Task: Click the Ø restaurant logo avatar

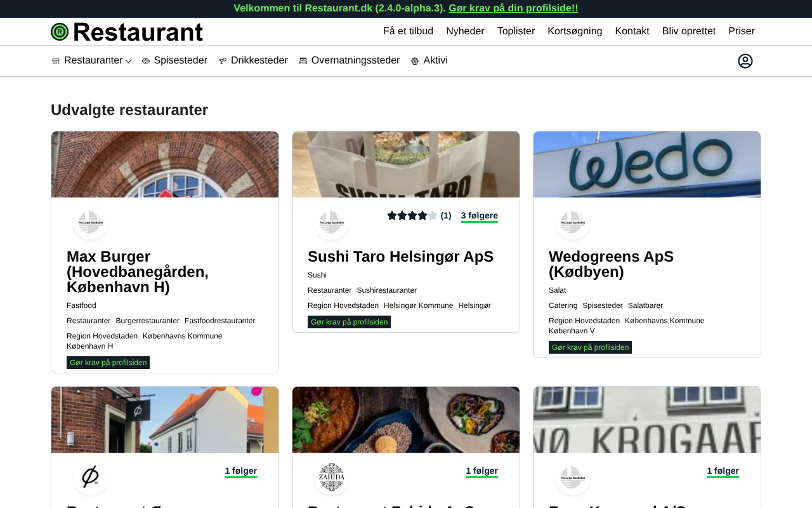Action: pos(91,478)
